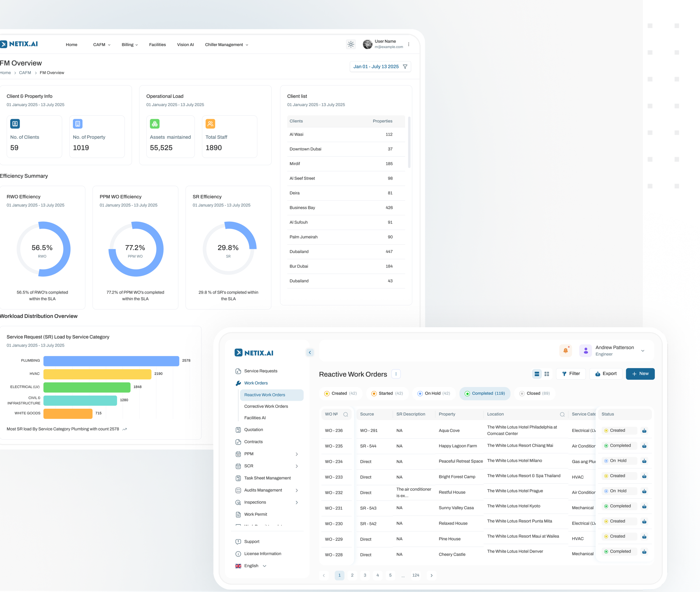Click the download icon in the WO - 236 row

click(x=644, y=430)
